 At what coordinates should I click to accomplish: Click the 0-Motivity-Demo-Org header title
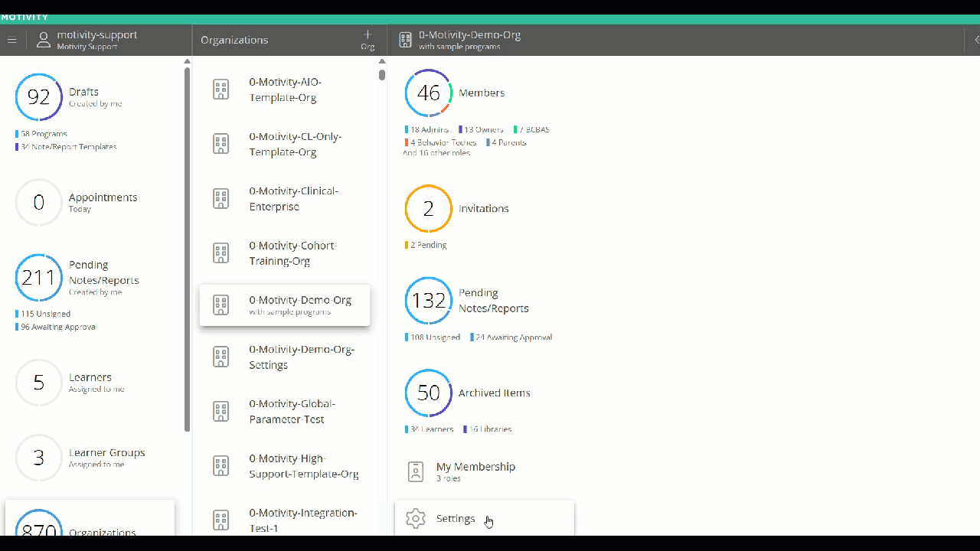pos(469,35)
